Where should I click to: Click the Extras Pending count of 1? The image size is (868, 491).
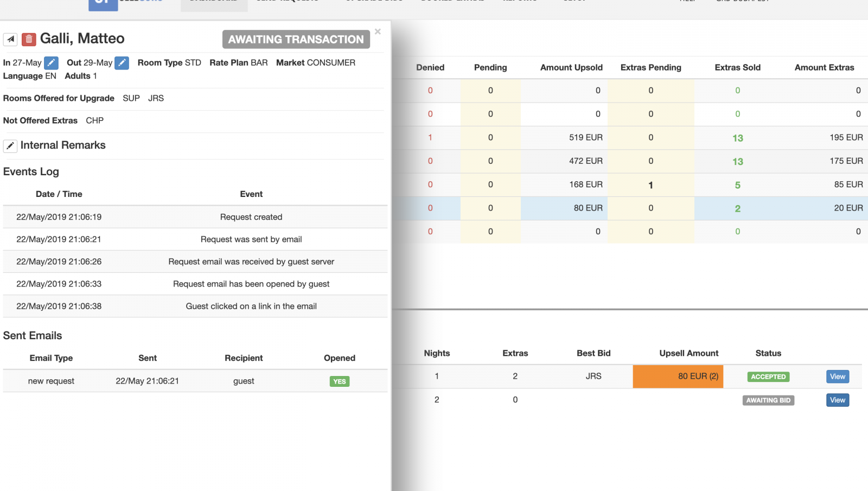tap(650, 185)
